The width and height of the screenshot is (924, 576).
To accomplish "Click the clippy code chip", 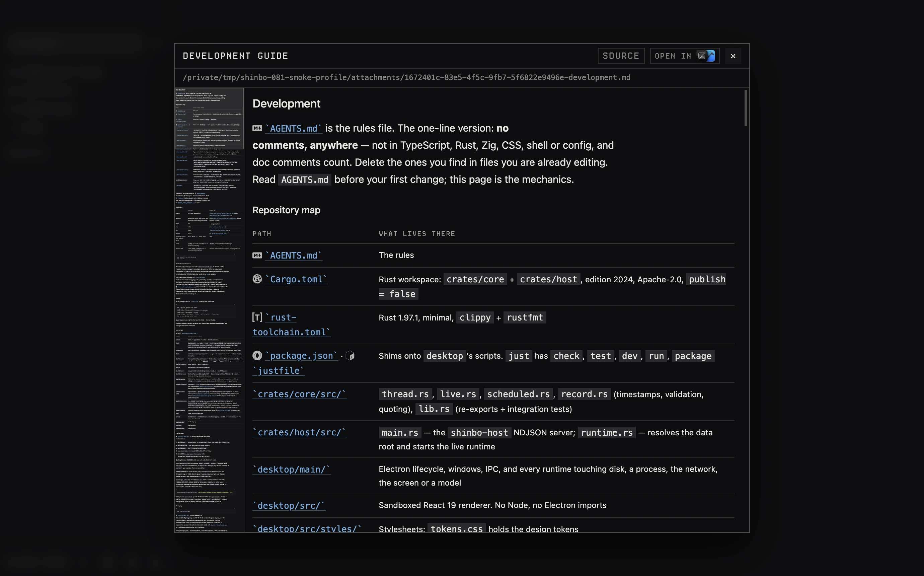I will click(475, 318).
